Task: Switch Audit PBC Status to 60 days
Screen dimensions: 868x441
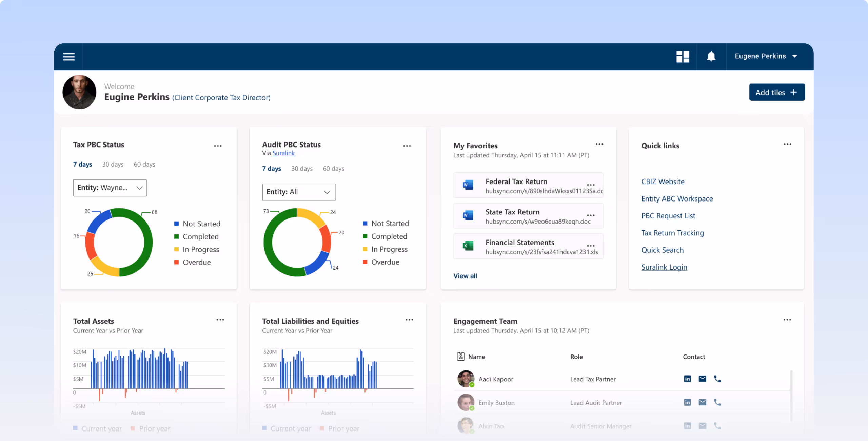Action: (x=333, y=169)
